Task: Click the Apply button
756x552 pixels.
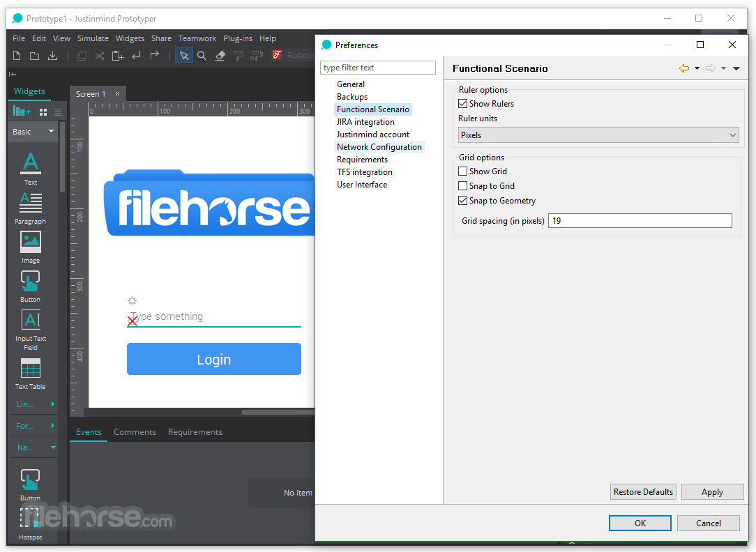Action: 712,492
